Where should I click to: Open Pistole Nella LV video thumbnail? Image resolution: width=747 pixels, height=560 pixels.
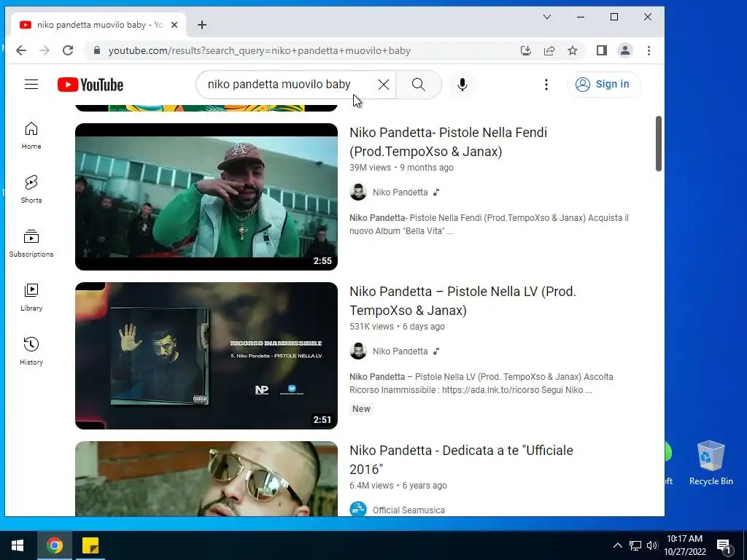click(206, 356)
